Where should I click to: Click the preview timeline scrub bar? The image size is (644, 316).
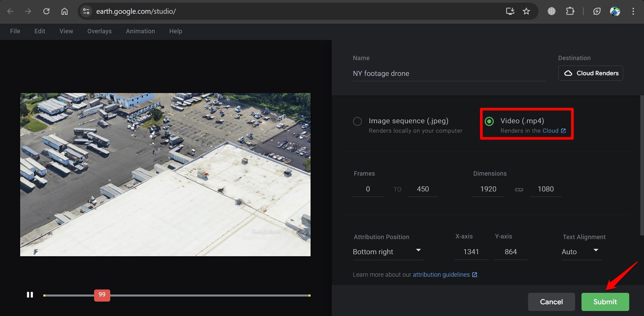pyautogui.click(x=177, y=296)
